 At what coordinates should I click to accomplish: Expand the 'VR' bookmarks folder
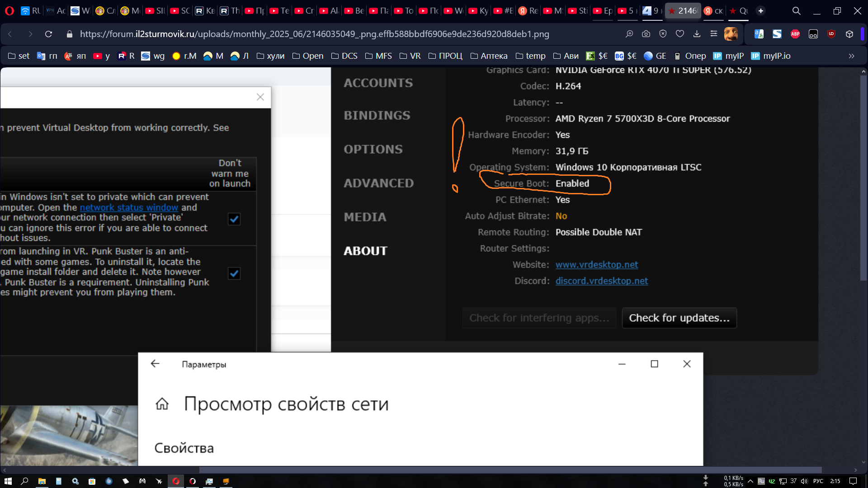[410, 56]
